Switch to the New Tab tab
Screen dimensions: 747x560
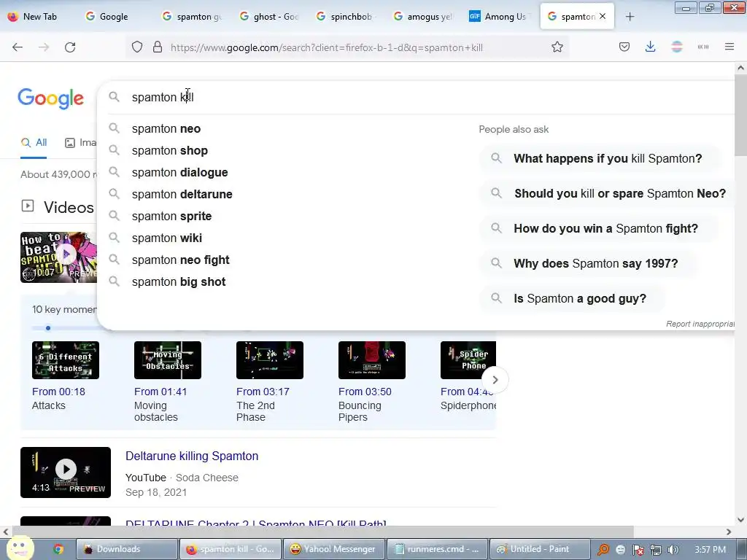coord(32,17)
